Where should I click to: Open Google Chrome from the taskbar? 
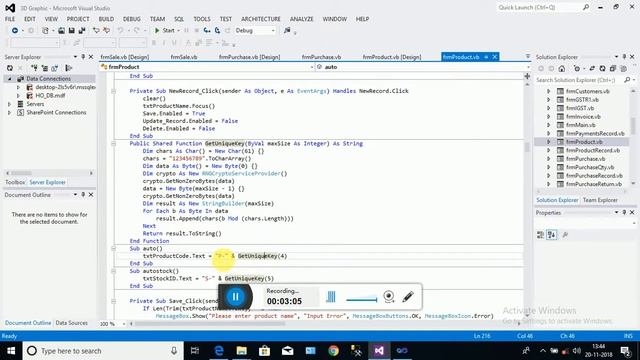pyautogui.click(x=333, y=351)
